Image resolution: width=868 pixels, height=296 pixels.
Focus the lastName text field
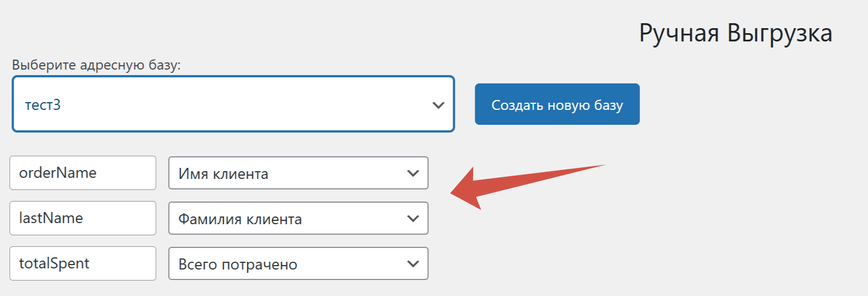(83, 218)
